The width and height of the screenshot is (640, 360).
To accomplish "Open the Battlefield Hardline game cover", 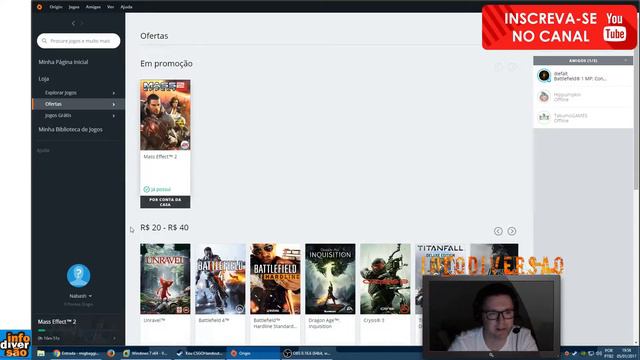I will (275, 279).
